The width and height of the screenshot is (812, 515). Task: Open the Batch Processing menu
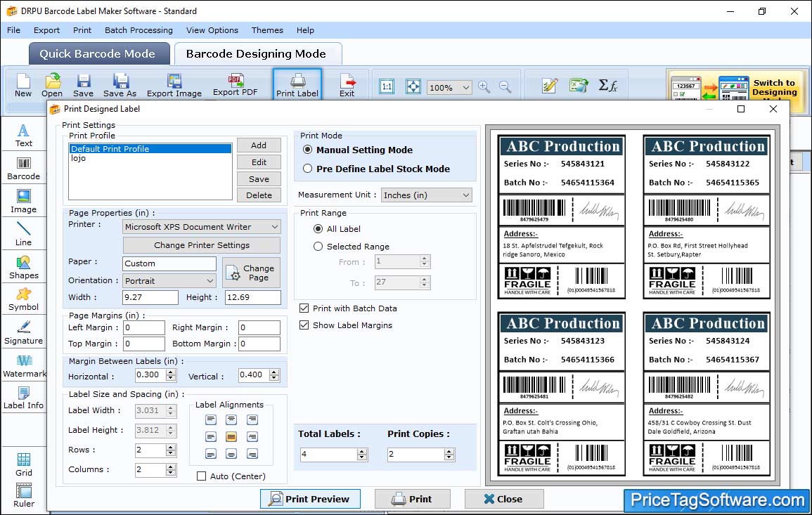tap(138, 30)
